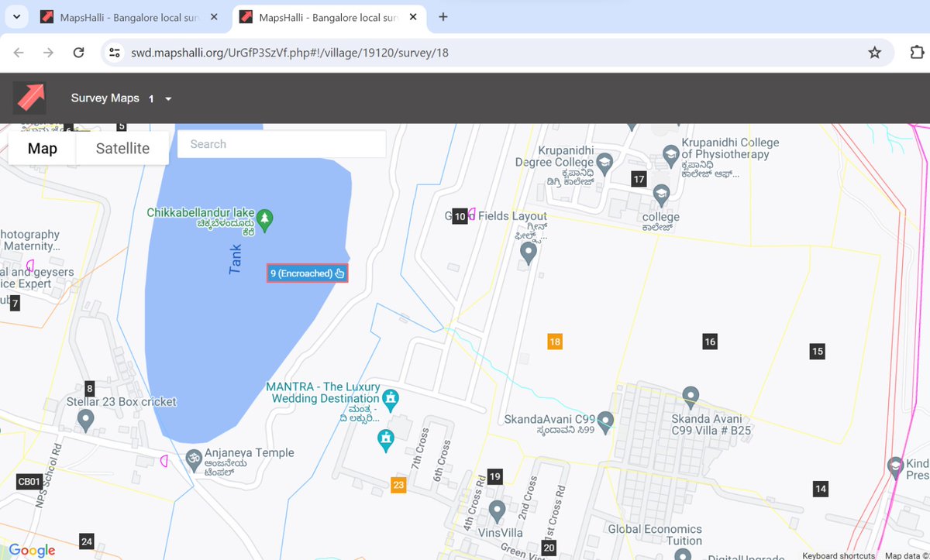The height and width of the screenshot is (560, 930).
Task: Select survey number marker 16
Action: point(710,341)
